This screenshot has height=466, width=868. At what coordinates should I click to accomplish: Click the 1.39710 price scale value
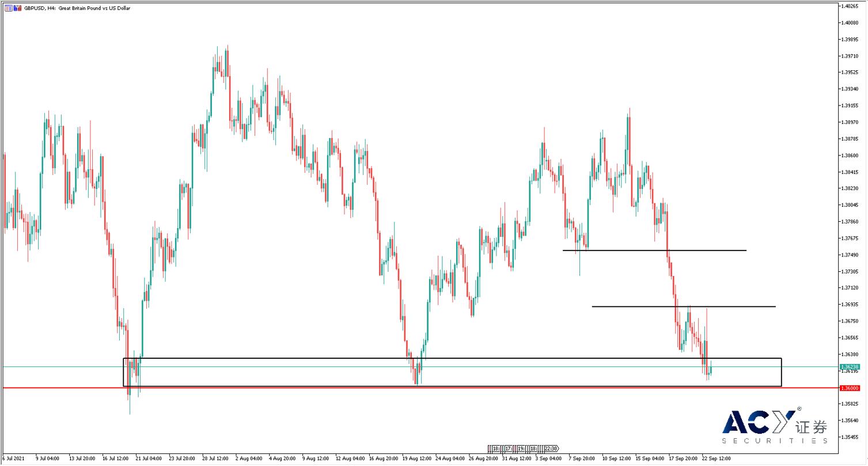click(x=851, y=56)
